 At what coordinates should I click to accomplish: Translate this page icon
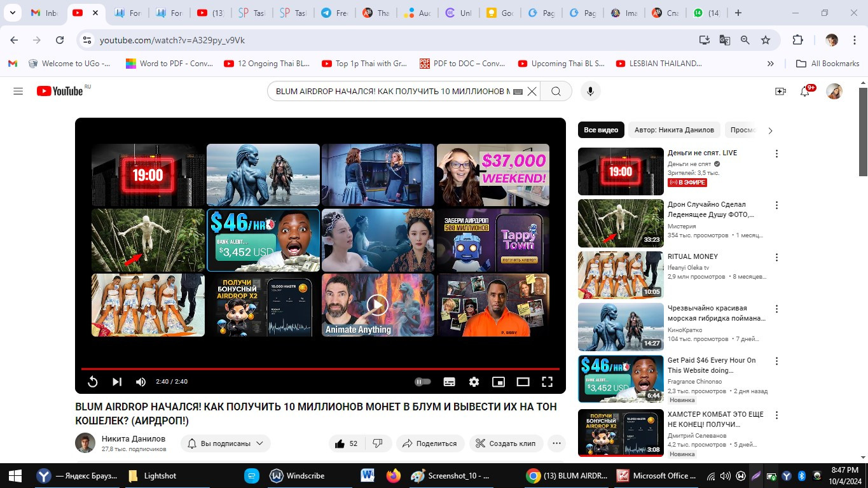click(x=724, y=40)
